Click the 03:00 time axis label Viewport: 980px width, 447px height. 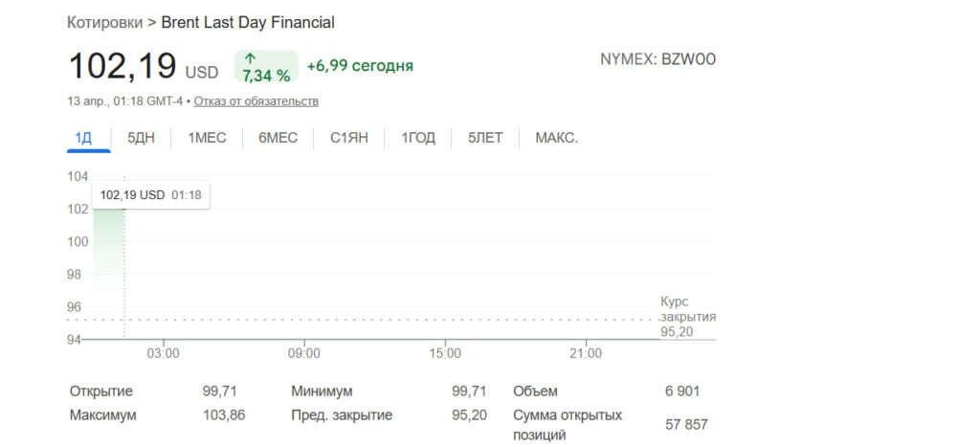click(x=164, y=354)
